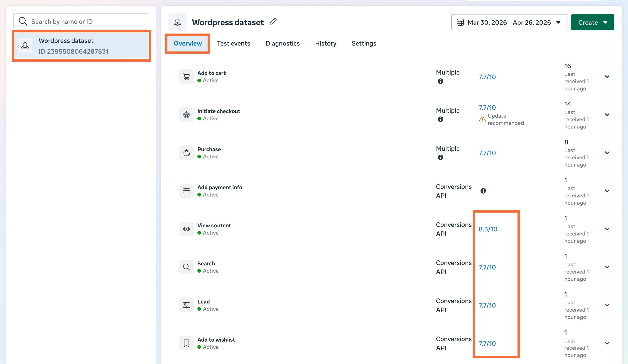Click the info icon in Add payment info row
Screen dimensions: 628x364
(483, 191)
